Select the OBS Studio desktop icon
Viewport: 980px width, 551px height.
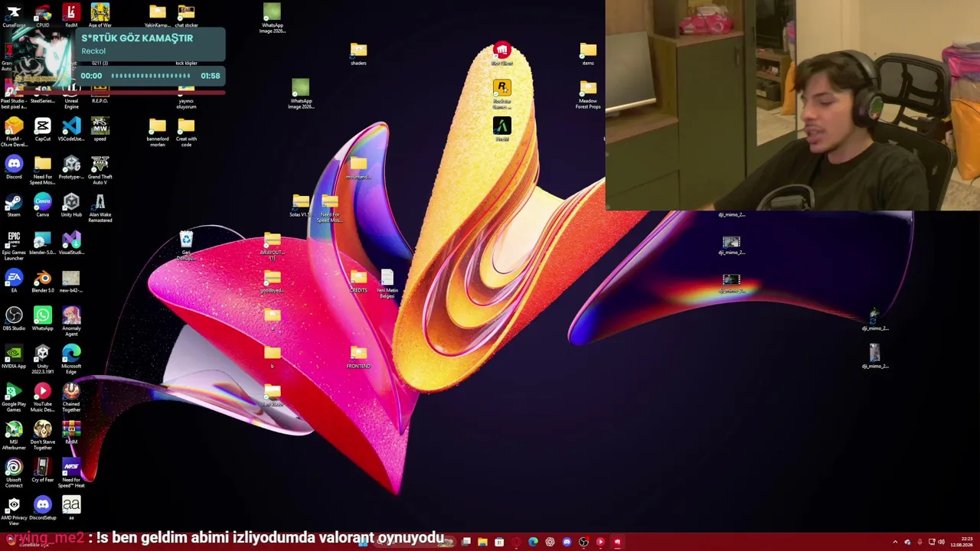tap(14, 319)
